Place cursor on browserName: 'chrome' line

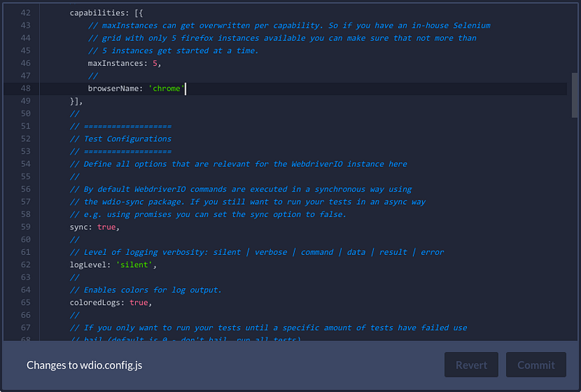pos(136,89)
